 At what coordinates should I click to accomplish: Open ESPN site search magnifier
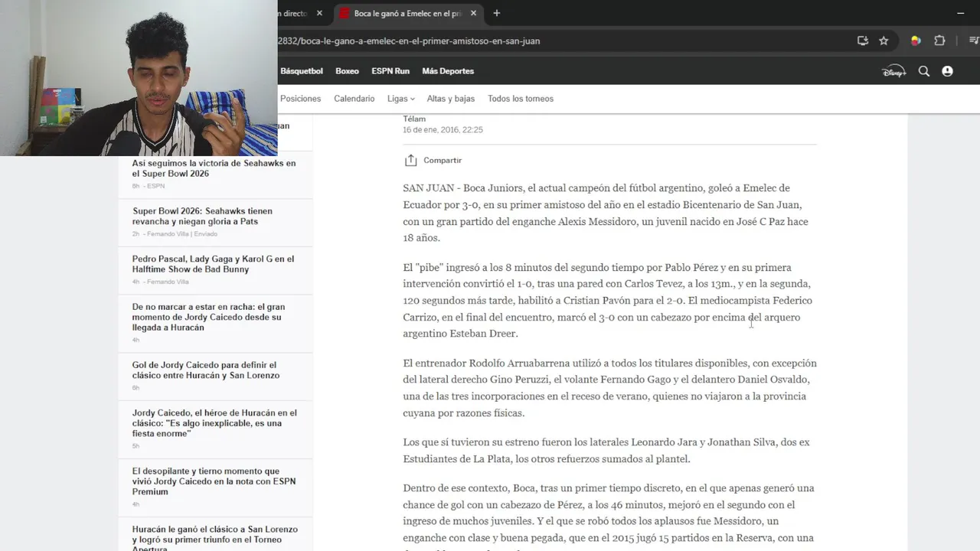(924, 71)
